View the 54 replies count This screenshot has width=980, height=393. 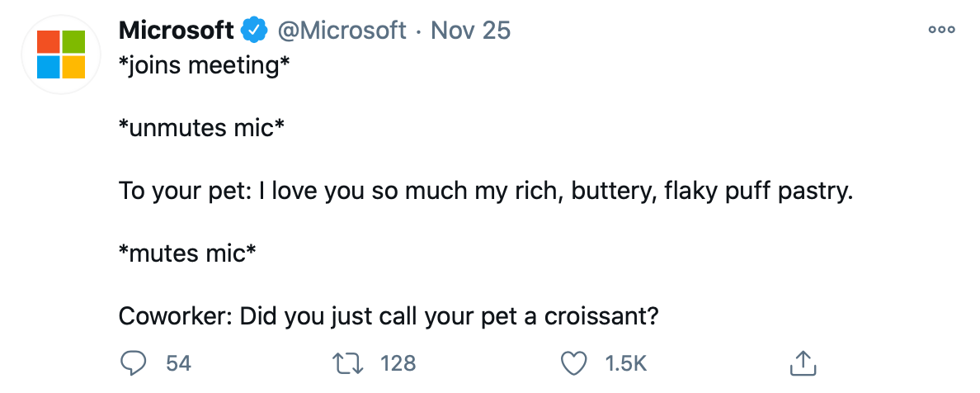(179, 363)
